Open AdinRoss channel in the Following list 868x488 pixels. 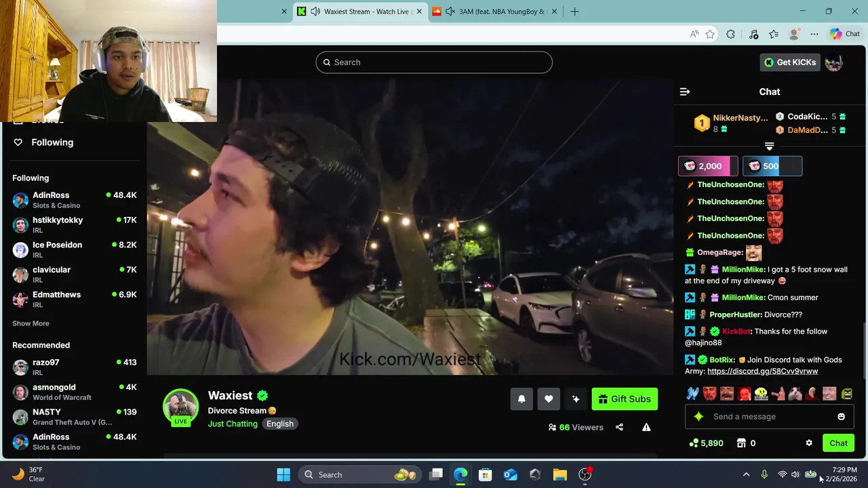75,200
